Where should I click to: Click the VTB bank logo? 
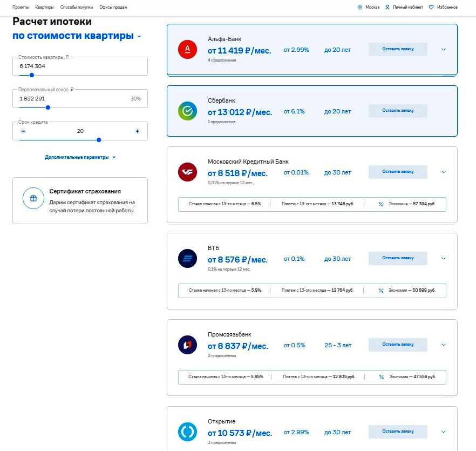(187, 258)
